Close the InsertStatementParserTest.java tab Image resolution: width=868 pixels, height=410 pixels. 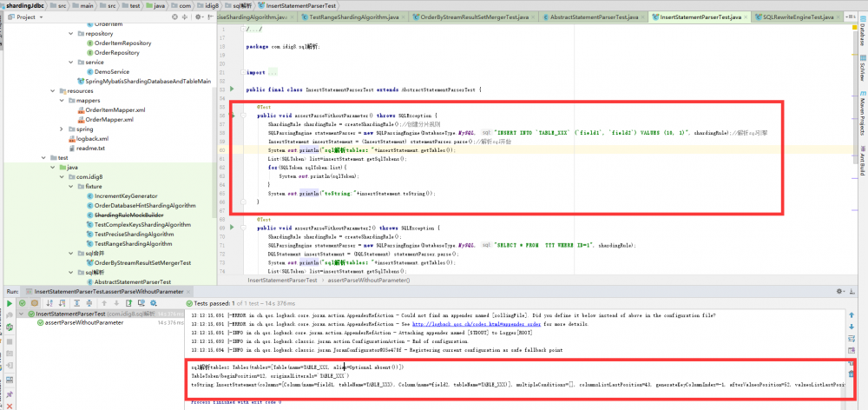(x=744, y=17)
